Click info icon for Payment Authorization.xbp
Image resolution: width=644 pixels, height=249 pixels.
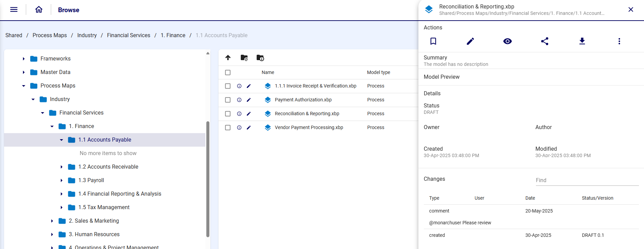click(239, 100)
